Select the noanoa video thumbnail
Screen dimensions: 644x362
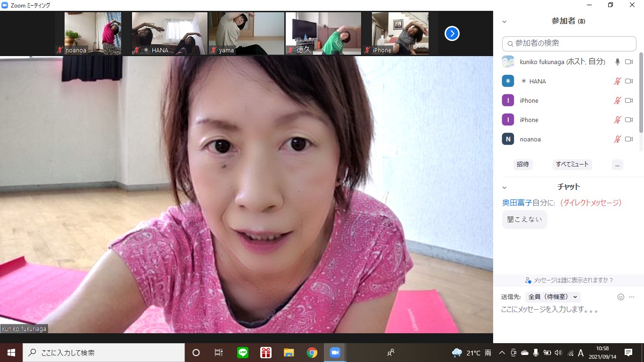93,33
